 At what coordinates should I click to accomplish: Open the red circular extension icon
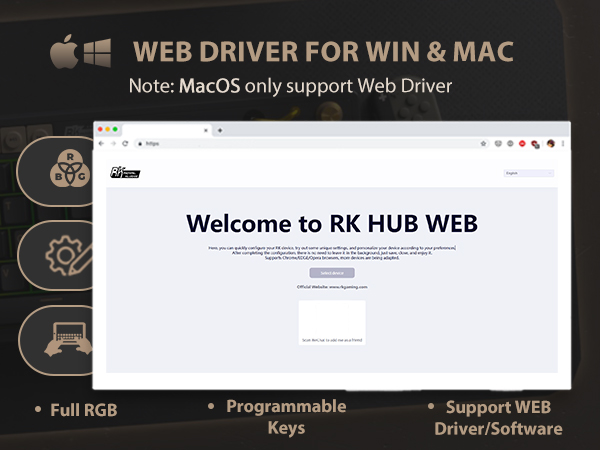522,143
